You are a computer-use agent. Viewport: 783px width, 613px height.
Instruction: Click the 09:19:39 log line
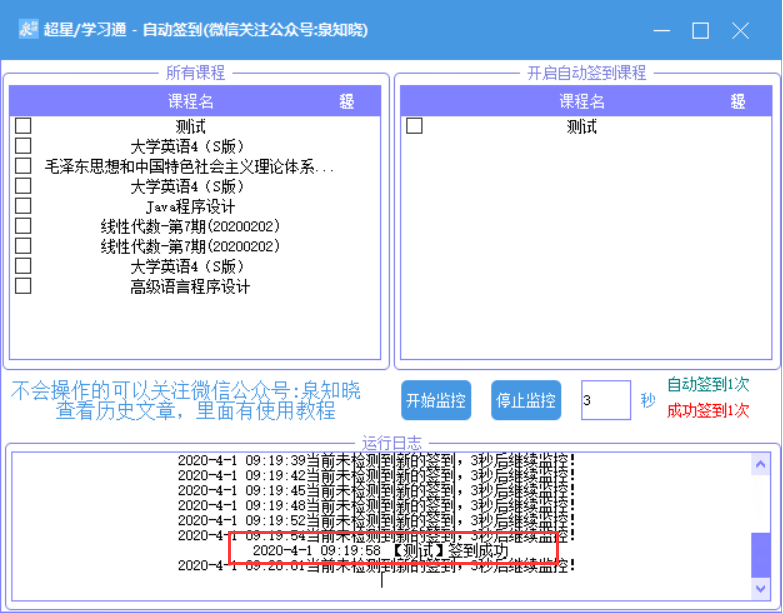pyautogui.click(x=376, y=460)
